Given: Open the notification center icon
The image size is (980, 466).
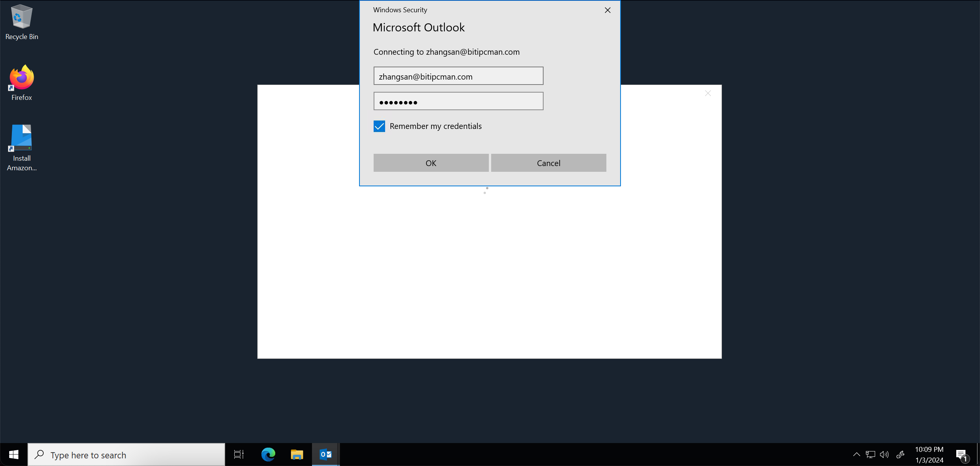Looking at the screenshot, I should 962,455.
